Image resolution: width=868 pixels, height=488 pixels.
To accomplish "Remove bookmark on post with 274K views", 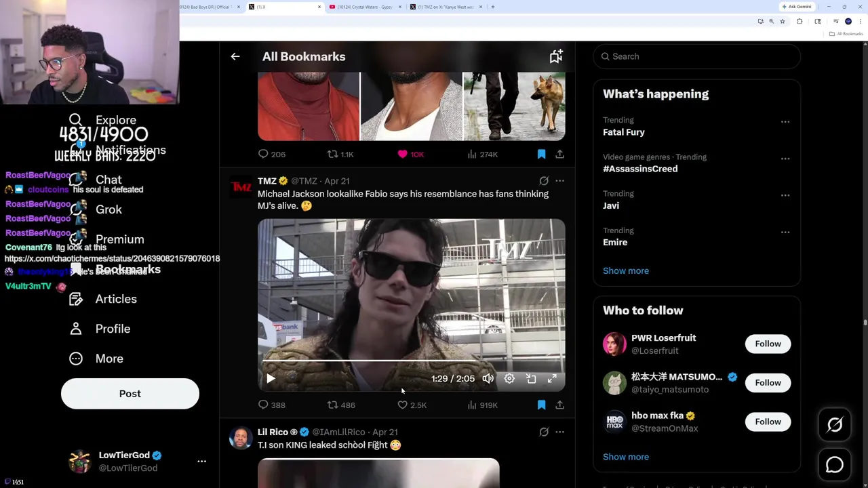I will [541, 155].
